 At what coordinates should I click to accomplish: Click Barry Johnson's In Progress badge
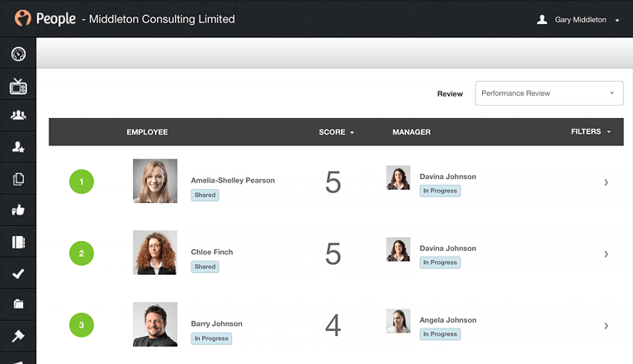tap(211, 338)
